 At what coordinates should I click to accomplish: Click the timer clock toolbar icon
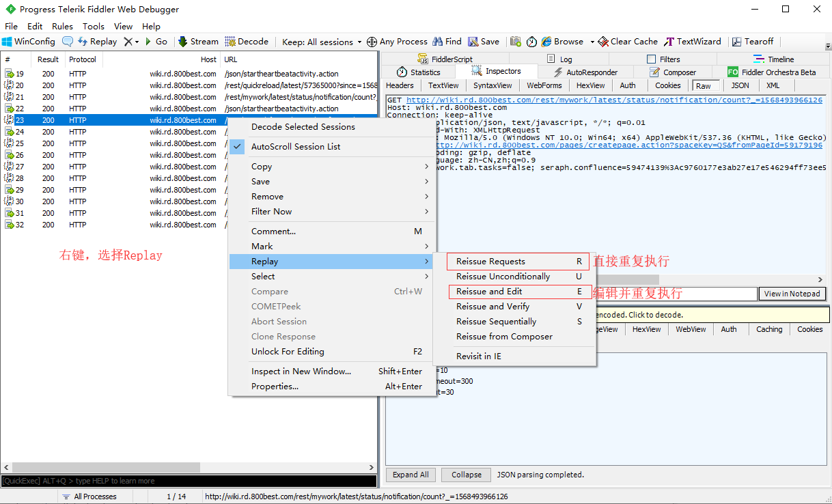coord(531,42)
